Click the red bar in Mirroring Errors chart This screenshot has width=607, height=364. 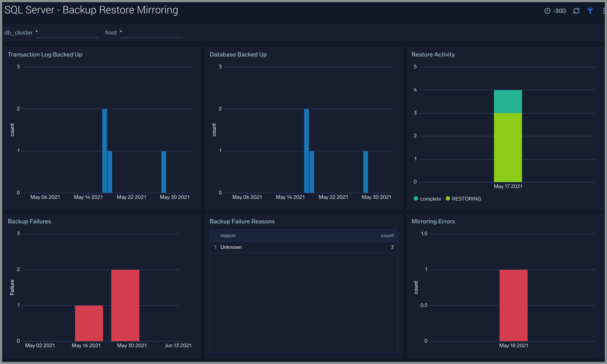coord(514,305)
